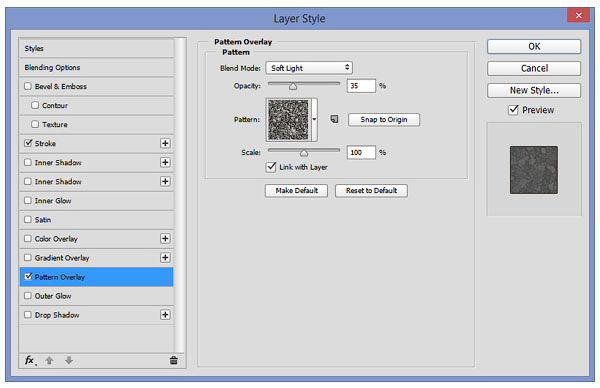The height and width of the screenshot is (388, 600).
Task: Move effect down with the down arrow icon
Action: tap(69, 360)
